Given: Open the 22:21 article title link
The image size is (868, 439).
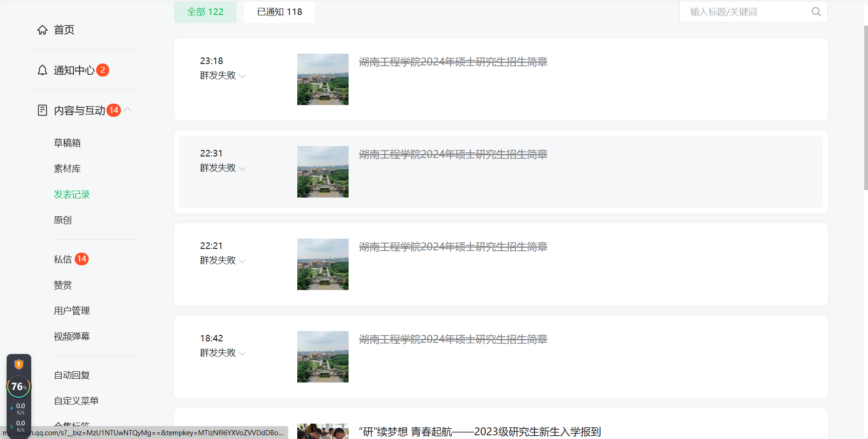Looking at the screenshot, I should pos(453,247).
